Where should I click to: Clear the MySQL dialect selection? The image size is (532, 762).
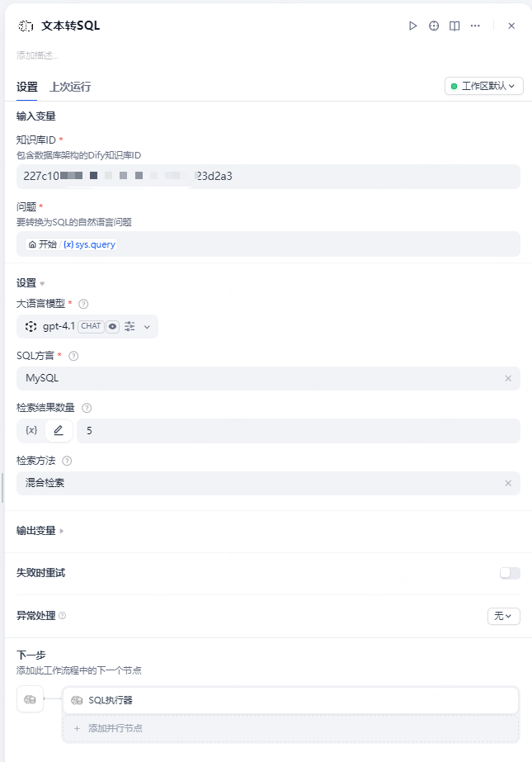coord(508,378)
